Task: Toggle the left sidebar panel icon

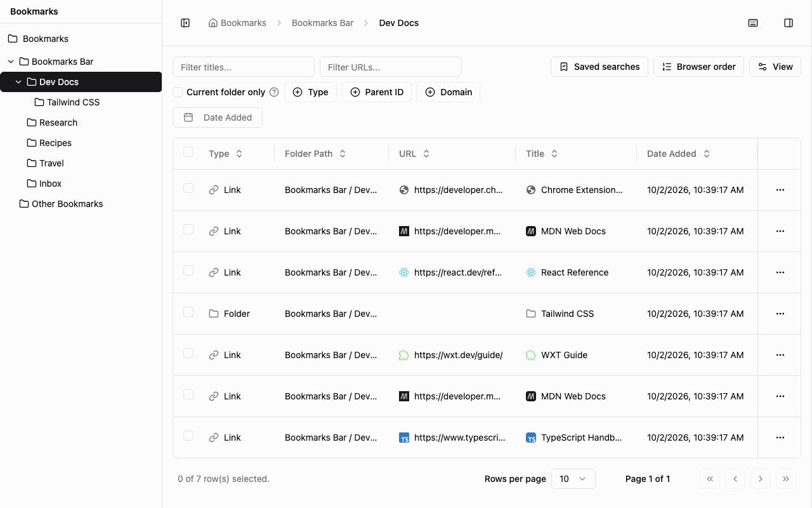Action: point(185,23)
